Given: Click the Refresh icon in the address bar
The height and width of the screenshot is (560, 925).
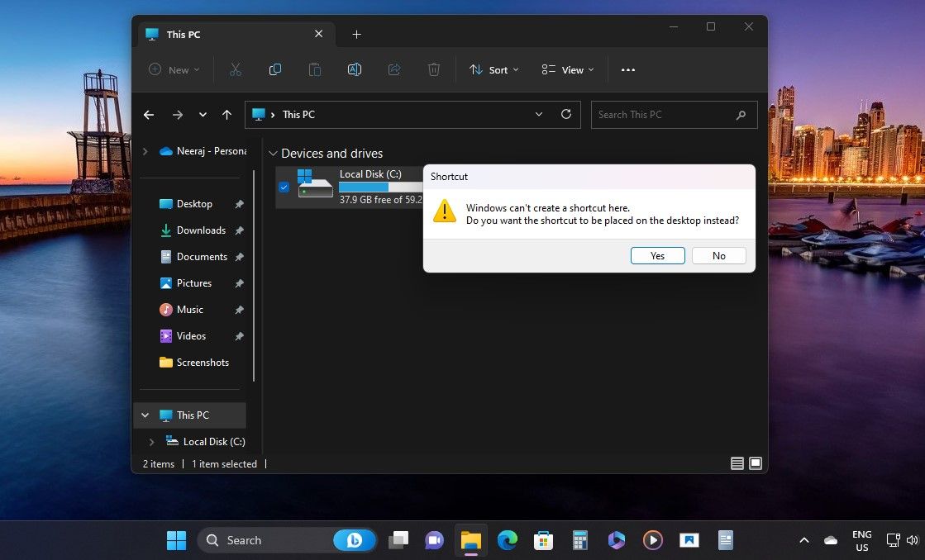Looking at the screenshot, I should coord(566,114).
